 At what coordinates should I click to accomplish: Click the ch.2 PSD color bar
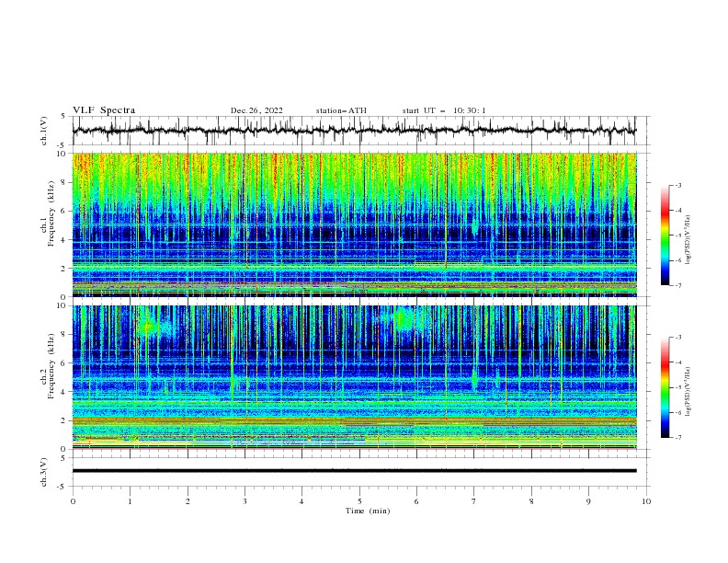point(665,387)
